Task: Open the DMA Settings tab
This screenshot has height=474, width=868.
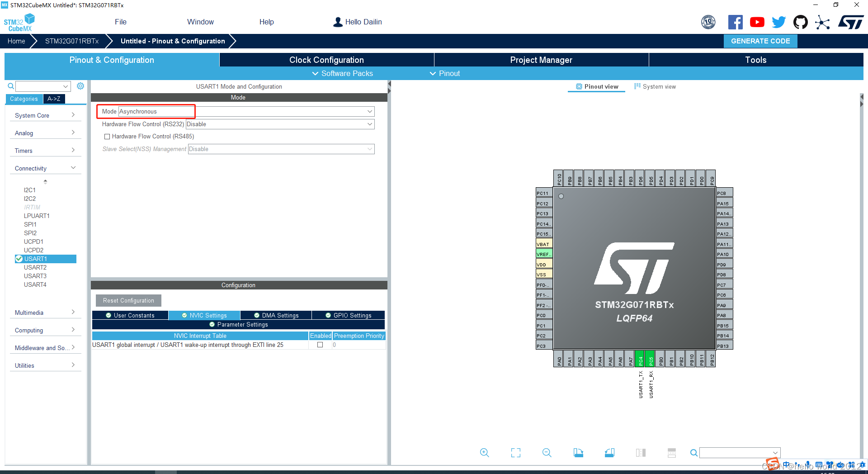Action: pos(276,315)
